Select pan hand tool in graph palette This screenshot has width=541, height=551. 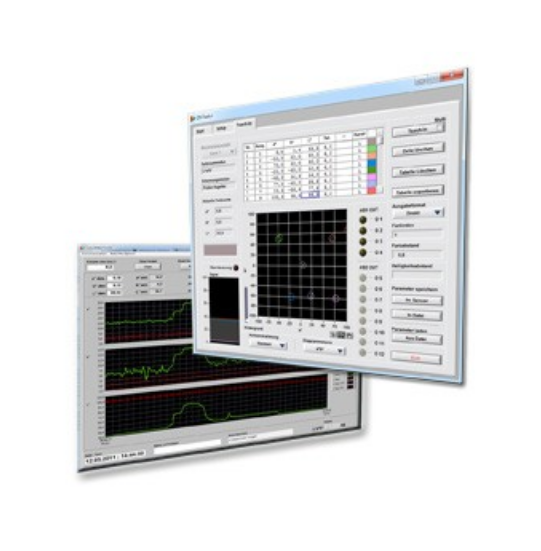349,335
